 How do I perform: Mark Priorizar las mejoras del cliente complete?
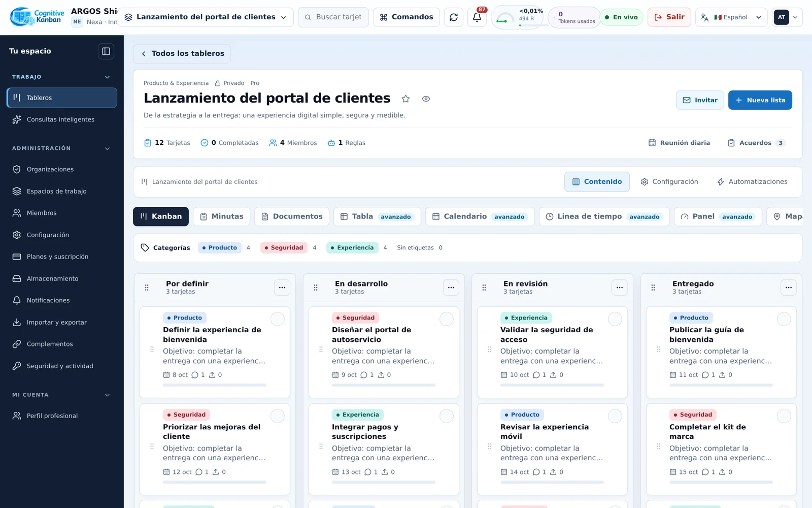coord(278,416)
